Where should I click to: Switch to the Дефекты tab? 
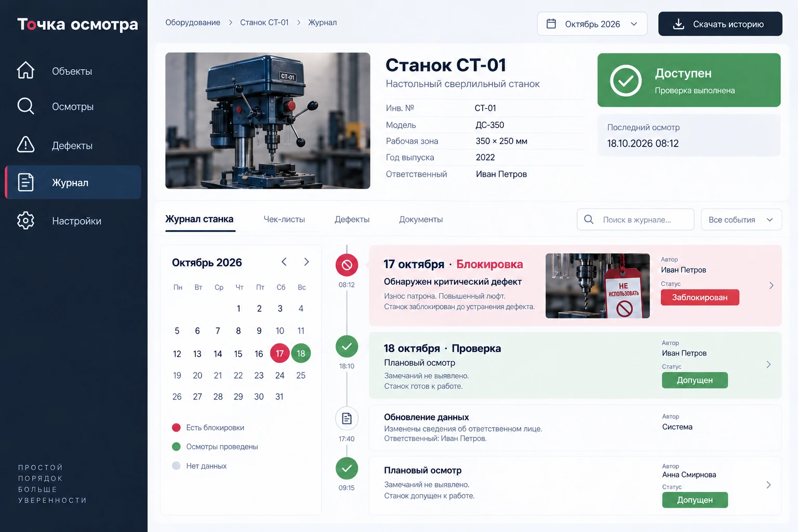352,219
